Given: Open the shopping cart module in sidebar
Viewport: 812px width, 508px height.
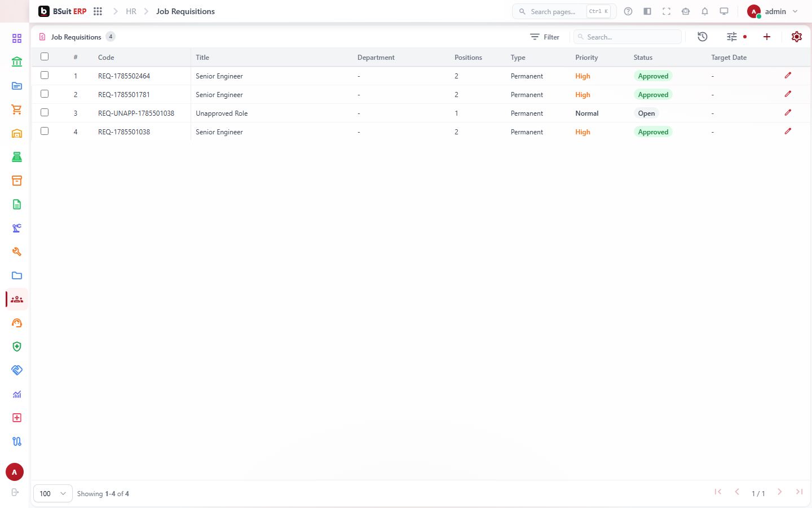Looking at the screenshot, I should point(17,110).
